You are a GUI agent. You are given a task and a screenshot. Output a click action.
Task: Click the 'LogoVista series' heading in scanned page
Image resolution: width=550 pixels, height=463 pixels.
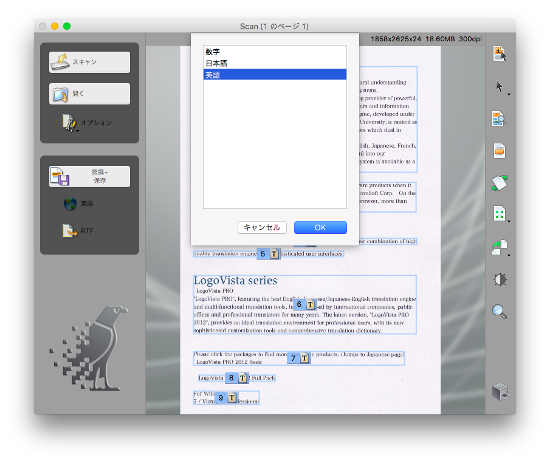coord(235,280)
